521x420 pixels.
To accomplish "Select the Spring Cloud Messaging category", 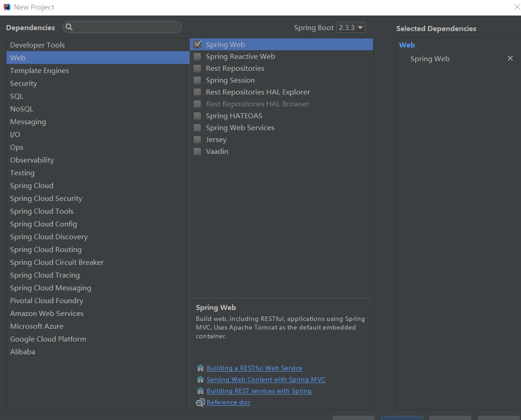I will (x=98, y=288).
